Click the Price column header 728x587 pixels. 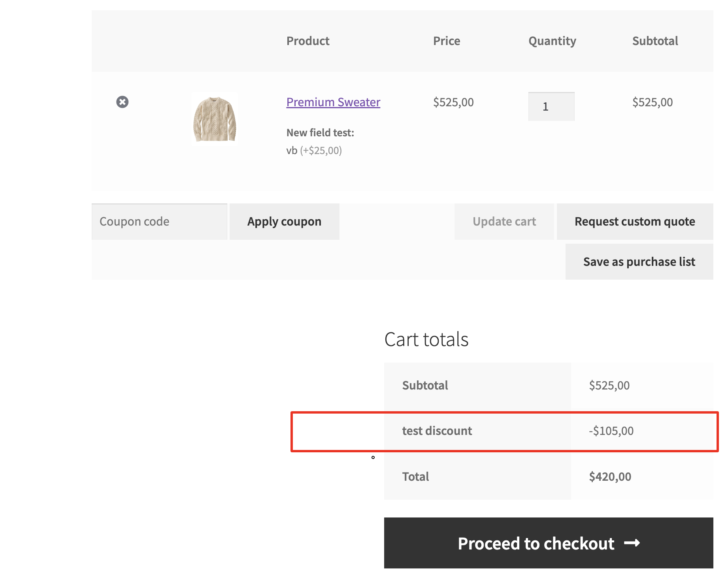pyautogui.click(x=447, y=41)
